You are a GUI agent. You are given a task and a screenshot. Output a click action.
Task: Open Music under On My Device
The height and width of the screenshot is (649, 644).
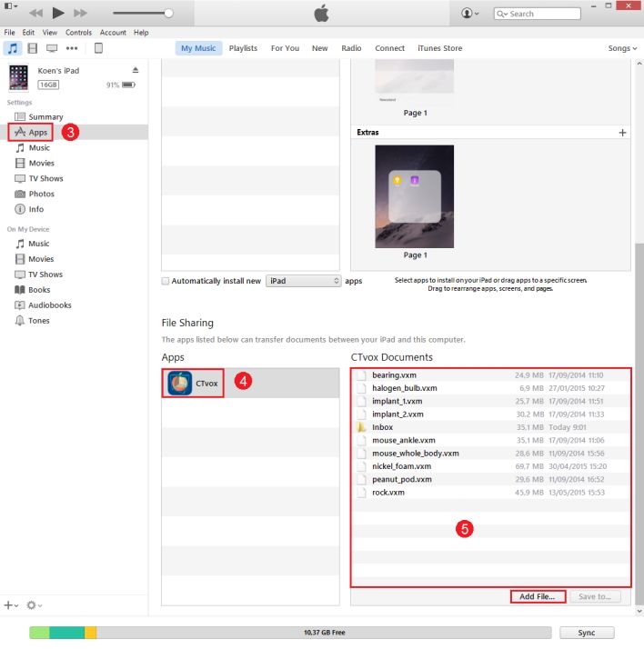33,244
